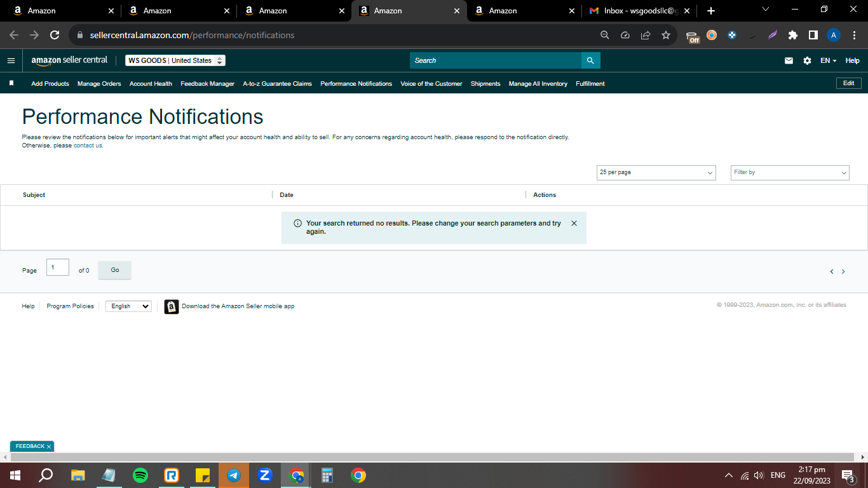Open the buyer messages envelope icon

(x=789, y=61)
